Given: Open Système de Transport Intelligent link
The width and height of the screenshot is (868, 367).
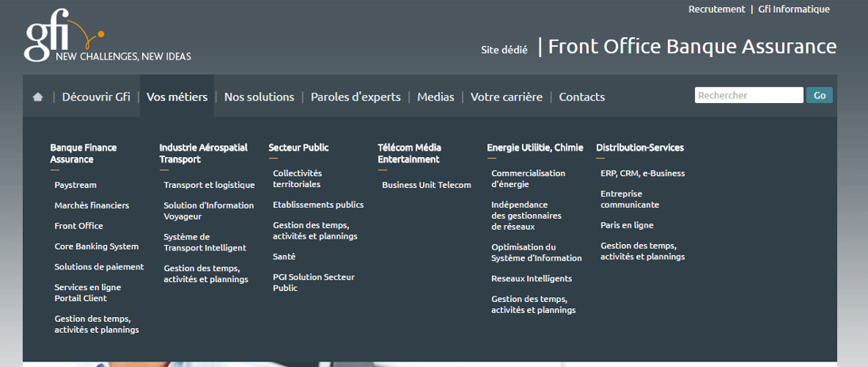Looking at the screenshot, I should (205, 243).
